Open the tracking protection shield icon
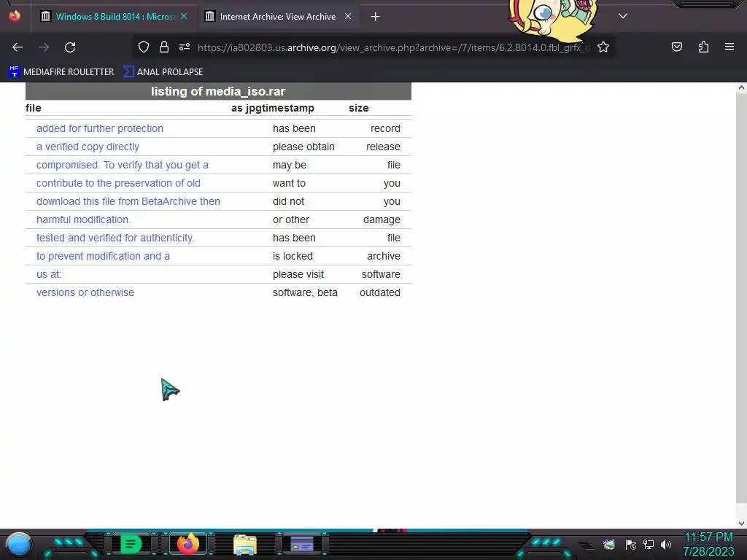Screen dimensions: 747x560 pos(144,47)
